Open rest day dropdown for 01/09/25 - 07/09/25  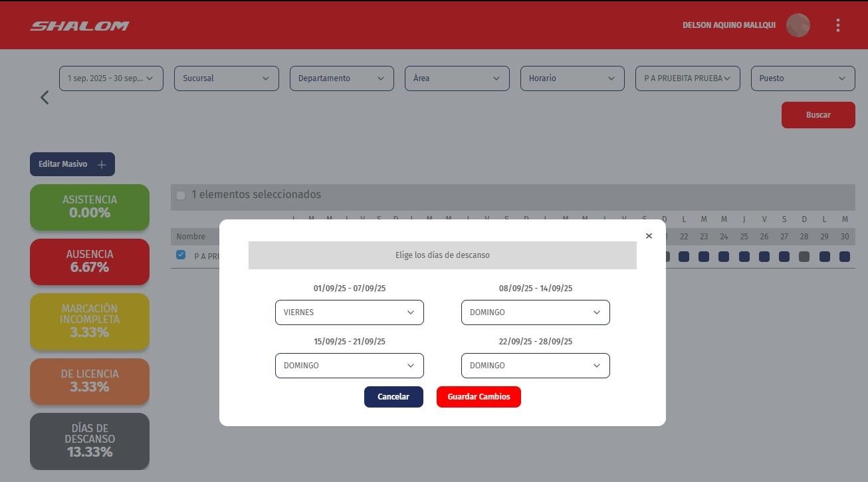pos(349,312)
